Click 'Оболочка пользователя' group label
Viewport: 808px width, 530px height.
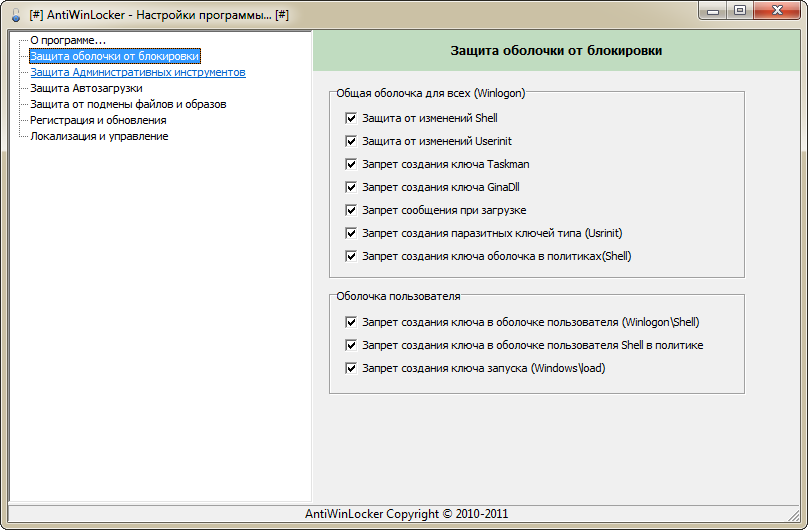[398, 296]
